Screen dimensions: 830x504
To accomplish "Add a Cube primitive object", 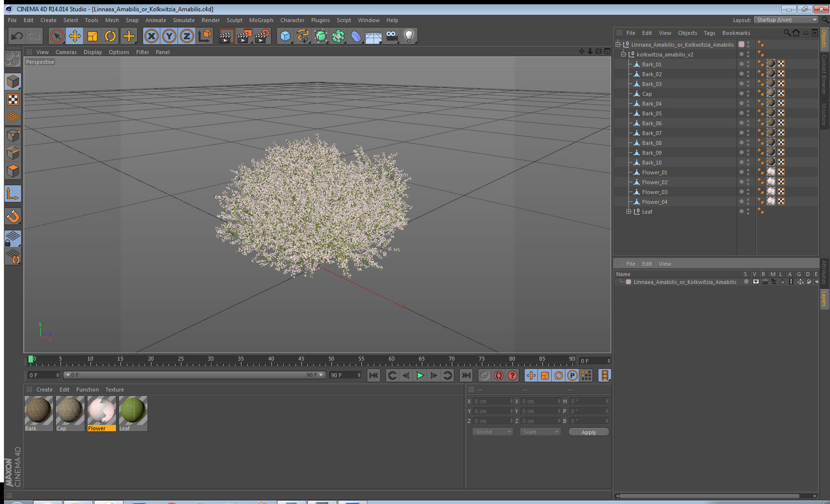I will tap(285, 36).
